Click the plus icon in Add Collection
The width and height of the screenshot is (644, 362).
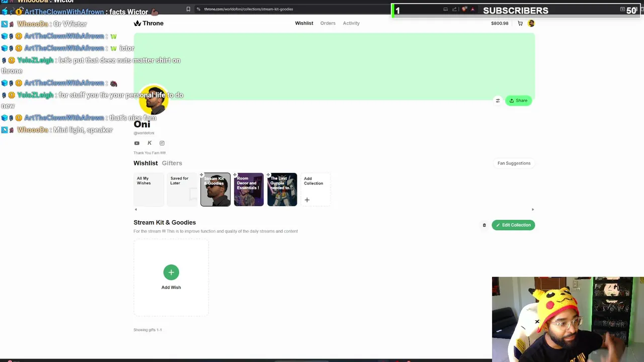pyautogui.click(x=307, y=200)
